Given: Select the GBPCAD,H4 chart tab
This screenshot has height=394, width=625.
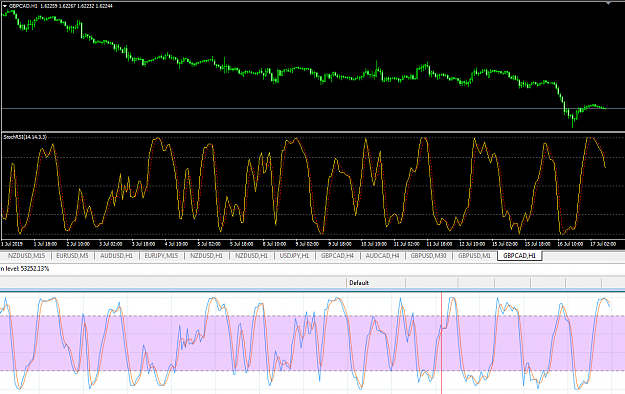Looking at the screenshot, I should coord(337,256).
